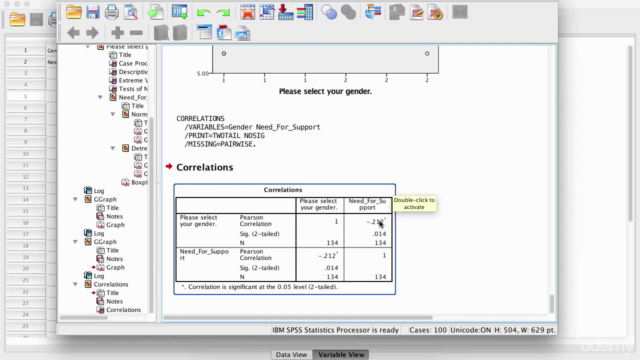The height and width of the screenshot is (360, 640).
Task: Select Notes under the first GGraph
Action: (109, 216)
